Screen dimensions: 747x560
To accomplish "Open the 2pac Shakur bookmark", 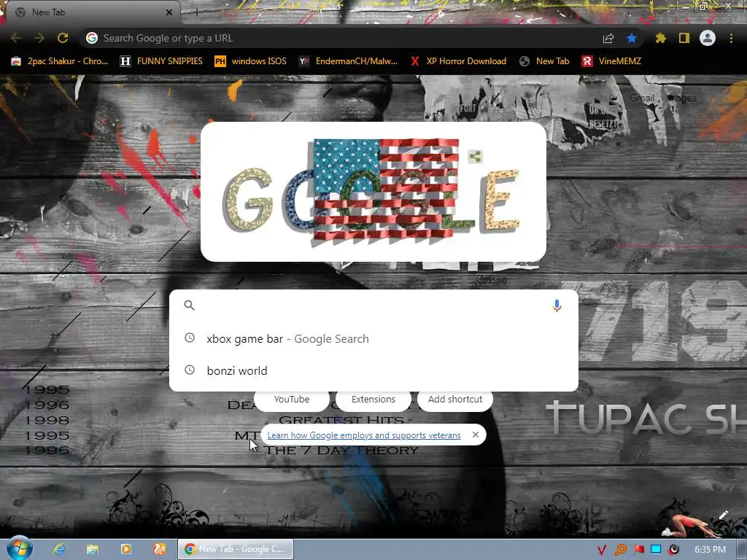I will (x=60, y=61).
